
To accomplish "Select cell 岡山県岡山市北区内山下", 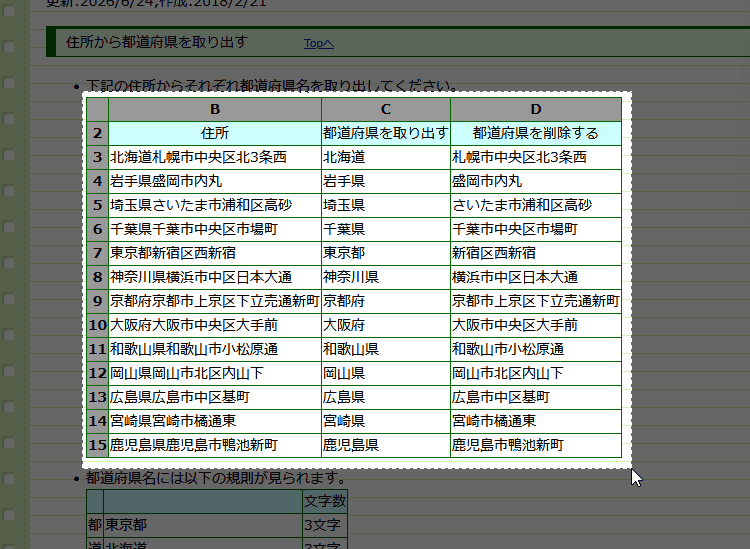I will [215, 373].
